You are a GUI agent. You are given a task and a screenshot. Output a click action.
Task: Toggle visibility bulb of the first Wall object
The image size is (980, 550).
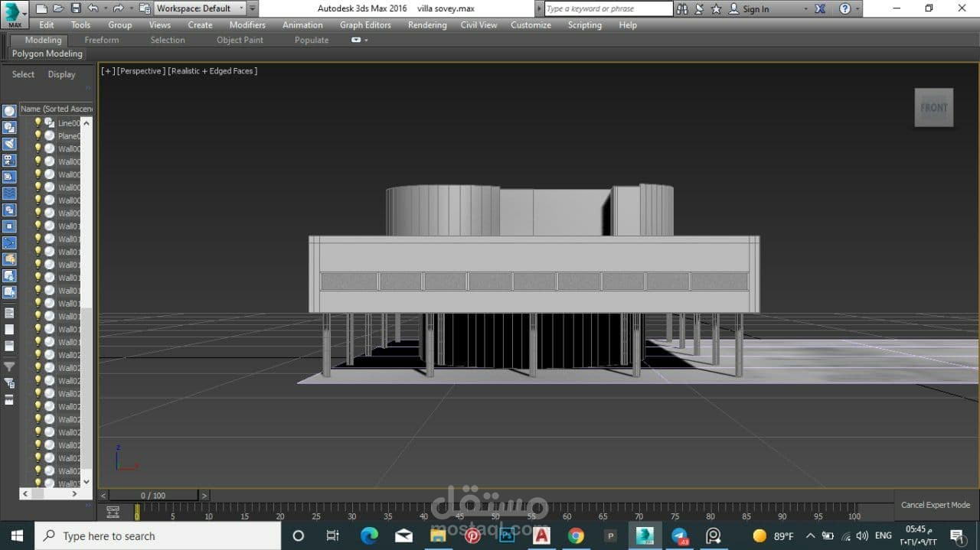point(38,148)
